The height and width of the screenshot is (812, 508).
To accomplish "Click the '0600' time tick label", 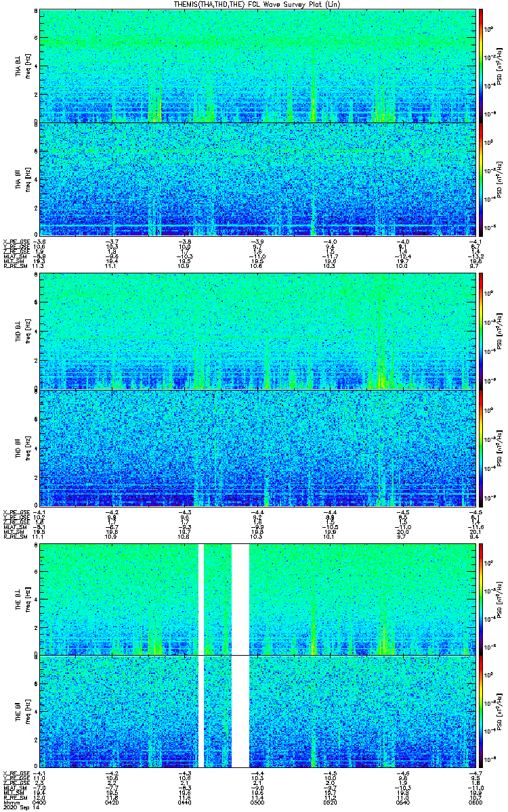I will 475,801.
